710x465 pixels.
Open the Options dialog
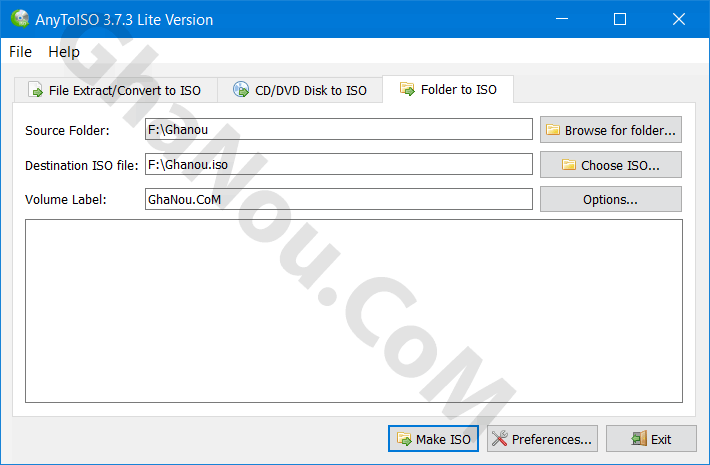pyautogui.click(x=611, y=199)
